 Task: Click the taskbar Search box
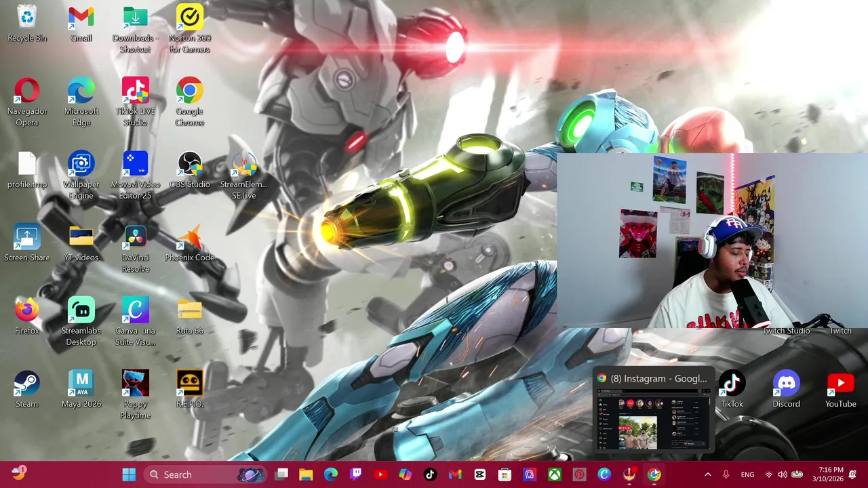(x=203, y=474)
